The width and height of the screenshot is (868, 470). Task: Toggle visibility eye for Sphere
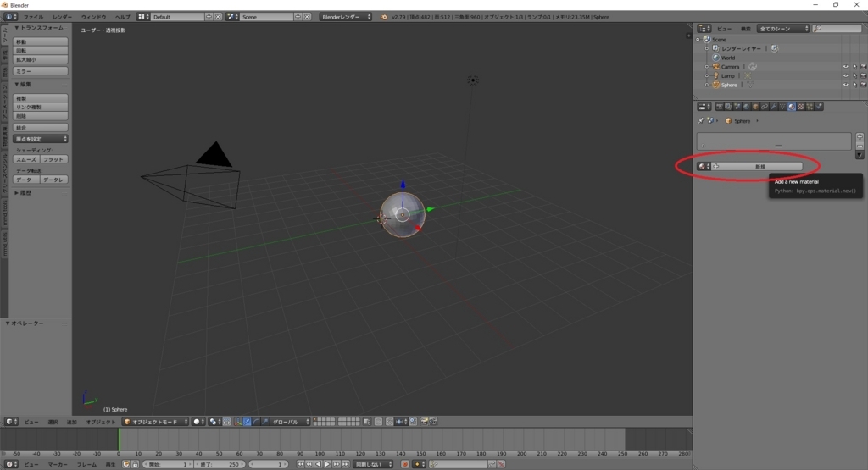tap(845, 85)
